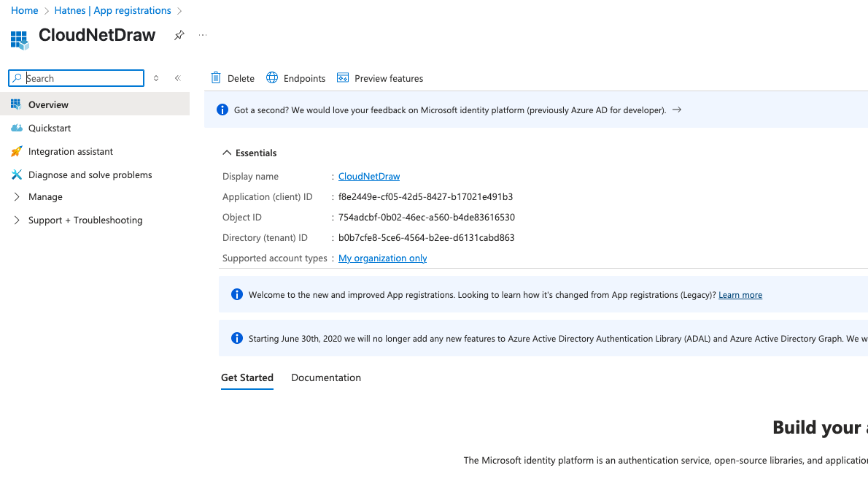Click the Endpoints globe icon
868x495 pixels.
click(272, 78)
